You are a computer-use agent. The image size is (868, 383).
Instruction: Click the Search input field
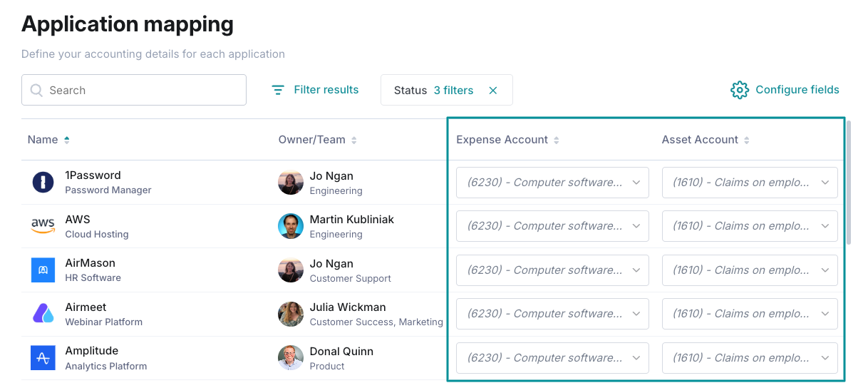point(134,91)
